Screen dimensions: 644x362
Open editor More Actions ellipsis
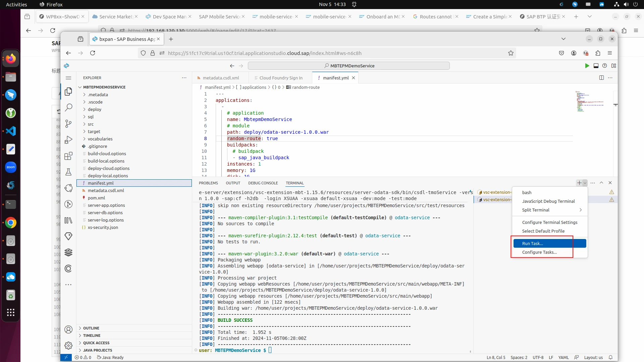coord(610,78)
